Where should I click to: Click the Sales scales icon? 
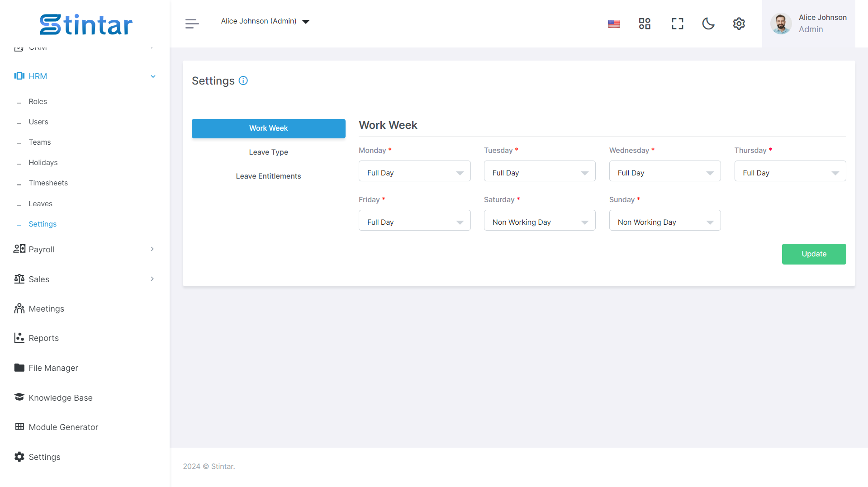[19, 279]
